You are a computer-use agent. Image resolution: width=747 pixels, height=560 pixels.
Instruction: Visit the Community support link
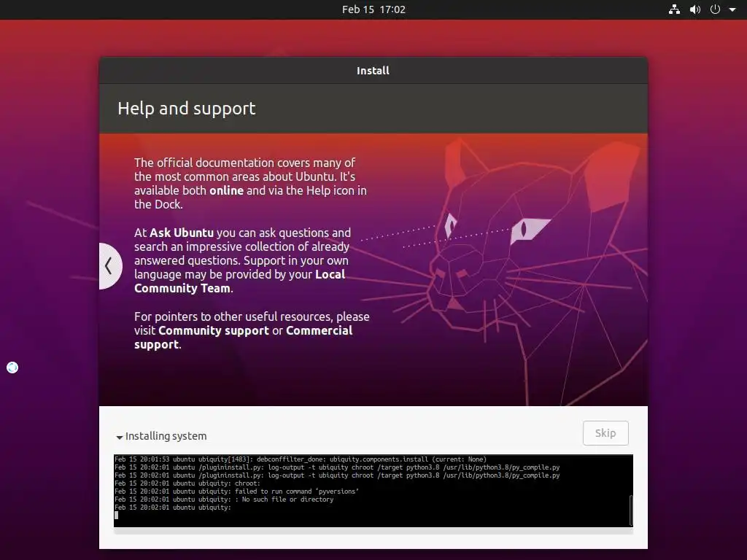[x=214, y=330]
